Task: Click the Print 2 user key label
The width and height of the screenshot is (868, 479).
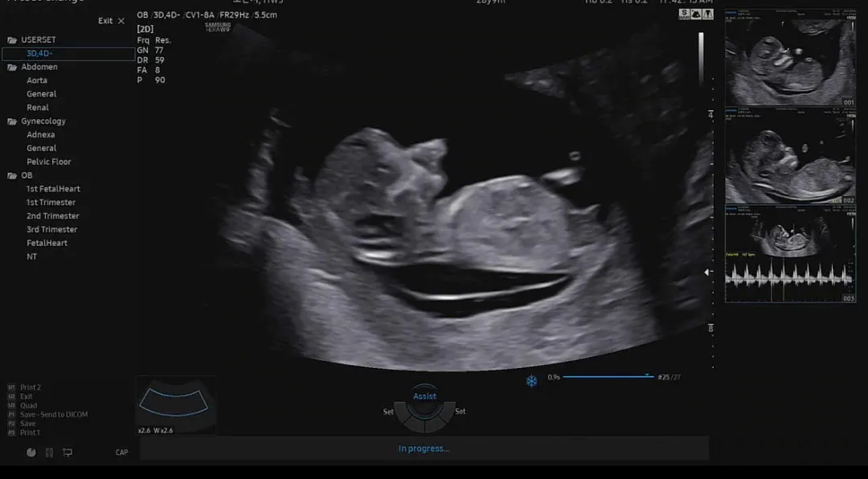Action: point(24,387)
